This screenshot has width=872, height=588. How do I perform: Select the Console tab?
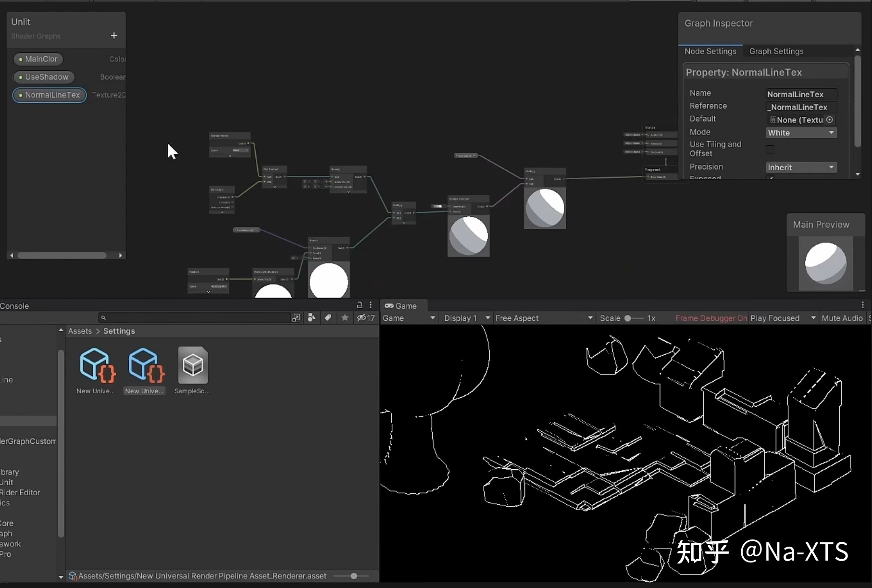click(14, 306)
